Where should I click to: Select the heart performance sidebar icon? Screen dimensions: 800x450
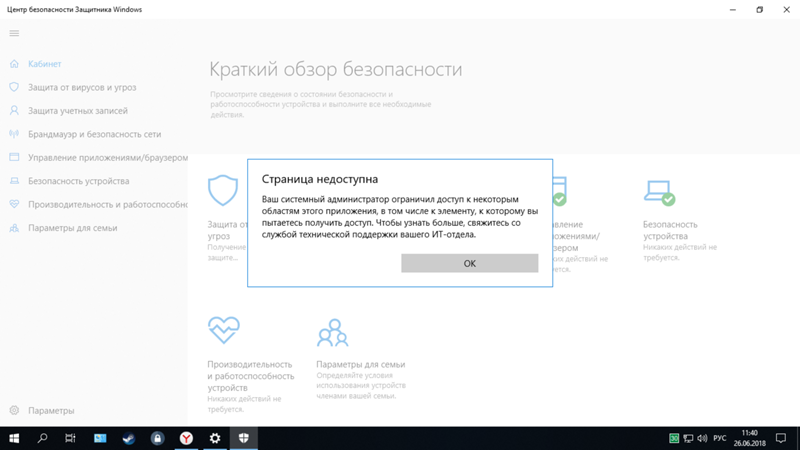(14, 204)
